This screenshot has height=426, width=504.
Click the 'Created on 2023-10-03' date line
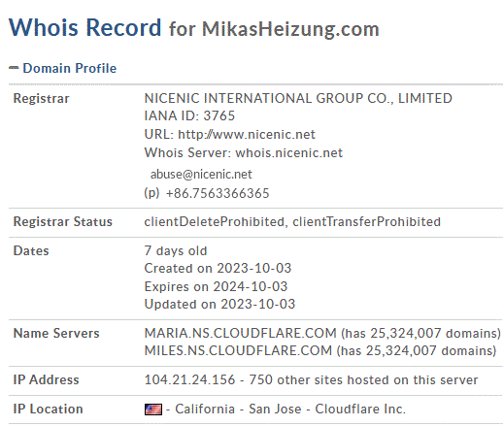click(x=218, y=269)
